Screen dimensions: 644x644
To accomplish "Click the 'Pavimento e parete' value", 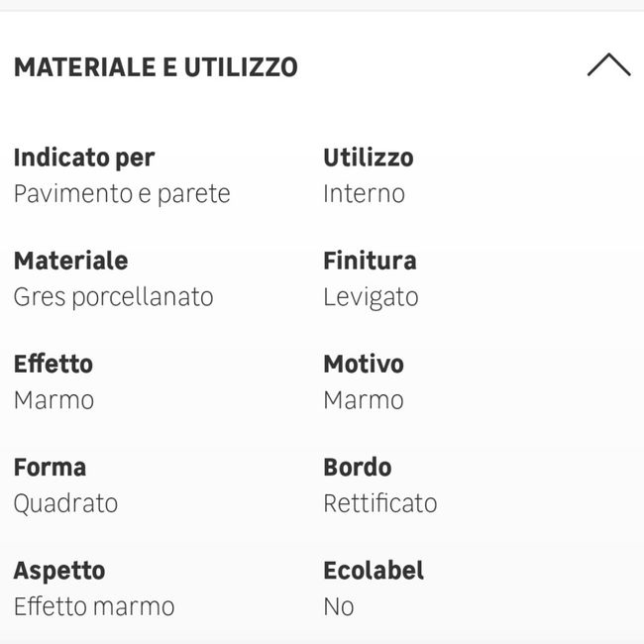I will click(x=122, y=193).
